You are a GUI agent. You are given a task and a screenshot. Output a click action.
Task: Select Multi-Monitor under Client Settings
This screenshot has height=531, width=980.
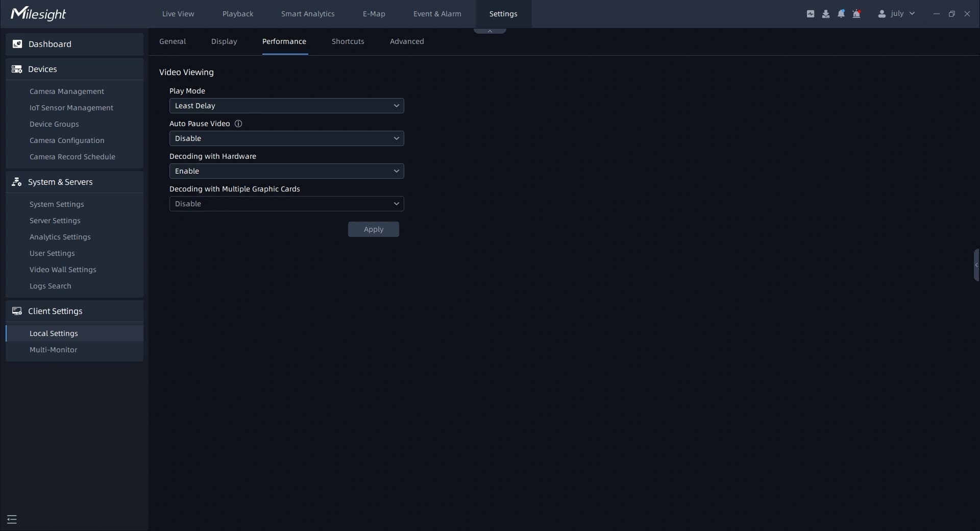click(54, 350)
